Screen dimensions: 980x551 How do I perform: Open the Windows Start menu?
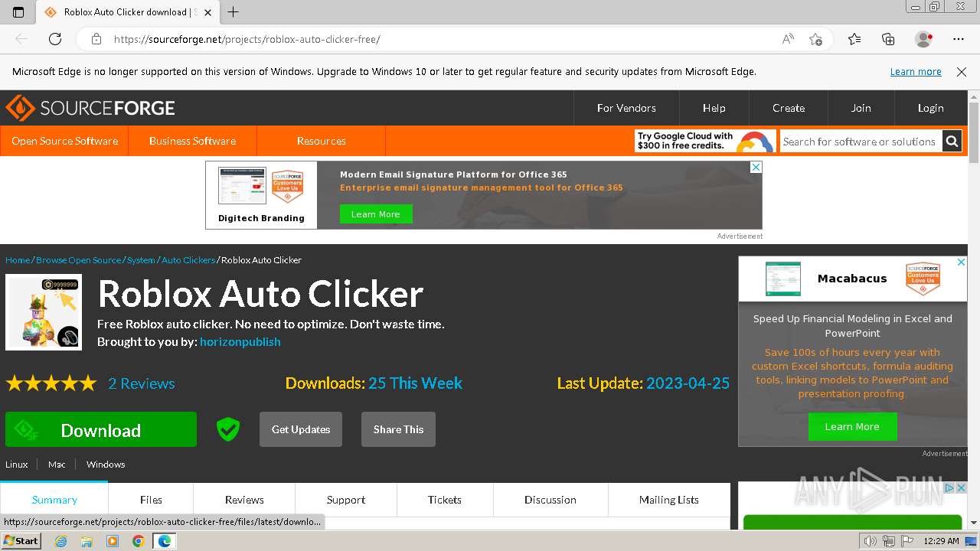coord(21,541)
